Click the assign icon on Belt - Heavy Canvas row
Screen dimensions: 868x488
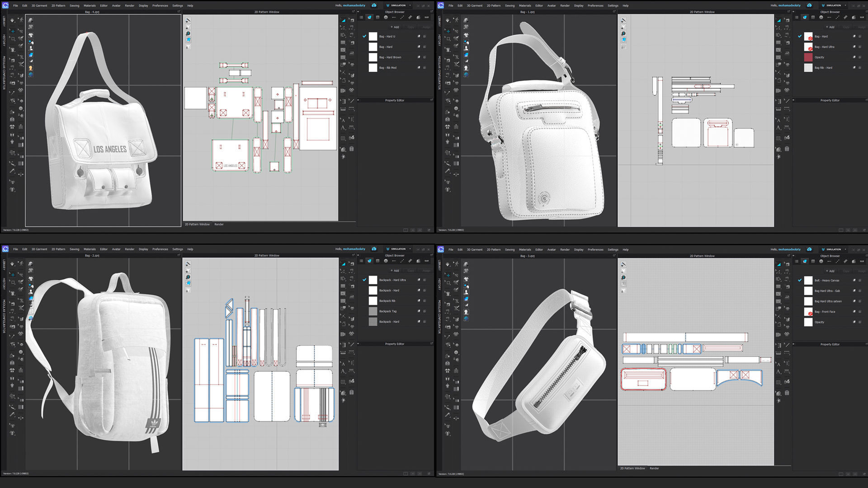pos(854,281)
